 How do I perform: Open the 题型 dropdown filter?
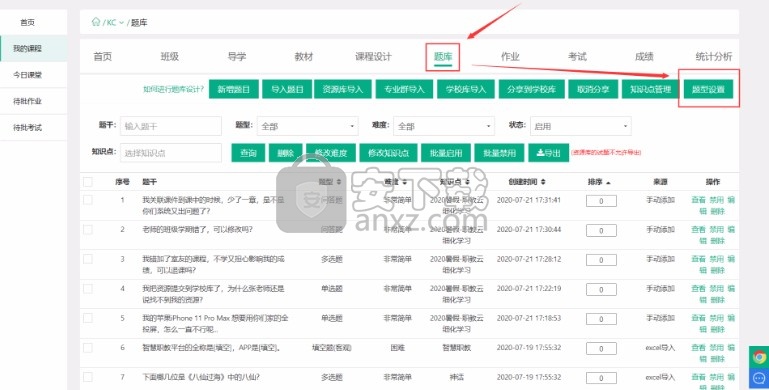[x=307, y=126]
